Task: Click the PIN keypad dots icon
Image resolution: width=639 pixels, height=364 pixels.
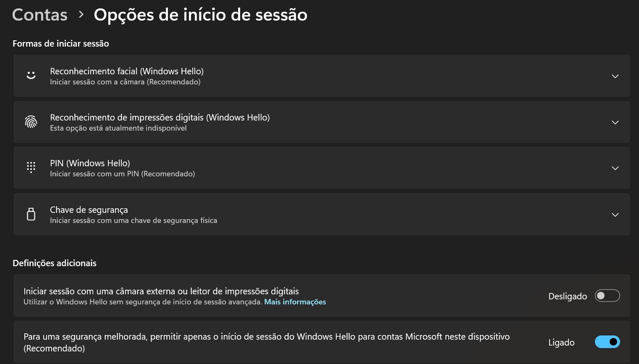Action: [31, 168]
